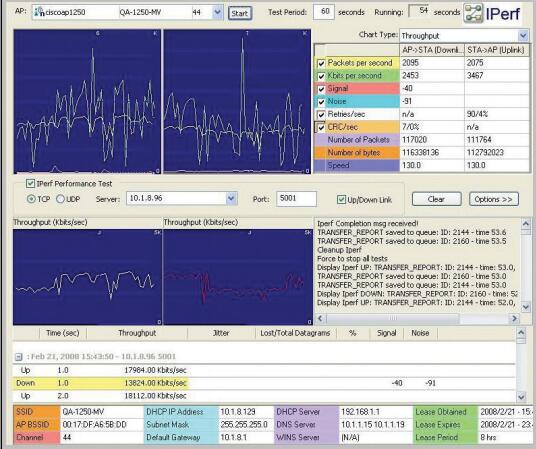Image resolution: width=536 pixels, height=449 pixels.
Task: Click the Jitter column header
Action: point(221,333)
